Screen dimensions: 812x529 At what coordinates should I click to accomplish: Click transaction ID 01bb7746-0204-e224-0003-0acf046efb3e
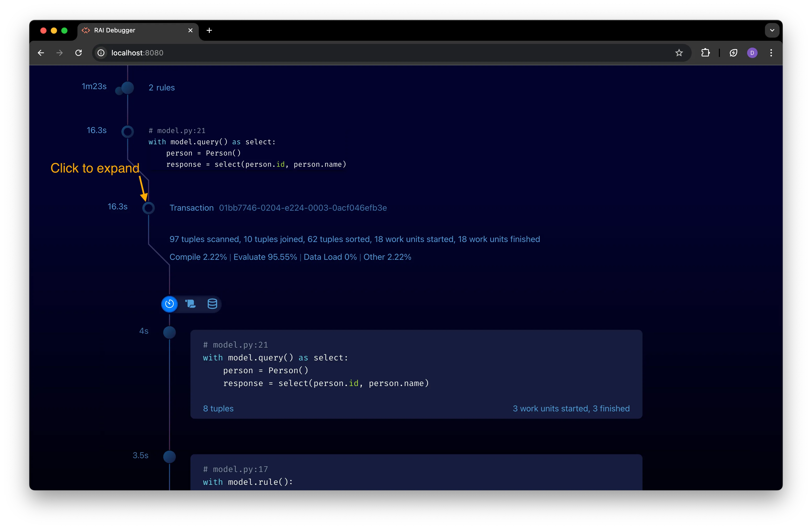(x=303, y=208)
